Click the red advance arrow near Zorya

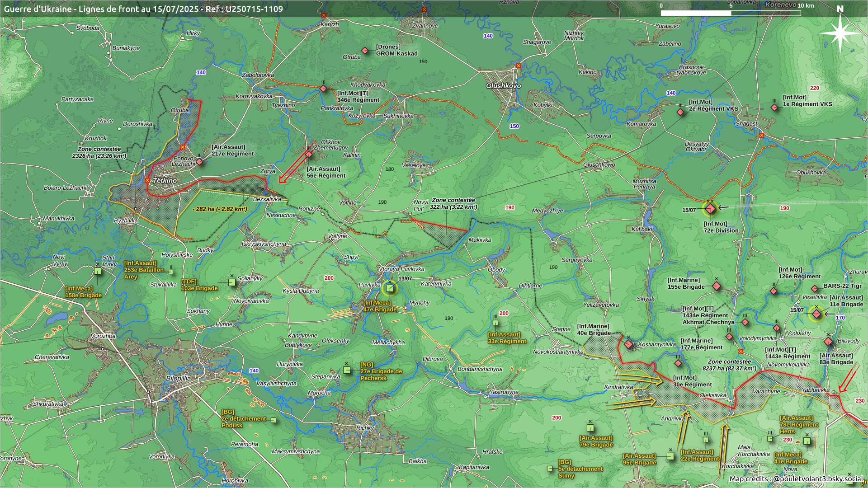click(295, 167)
